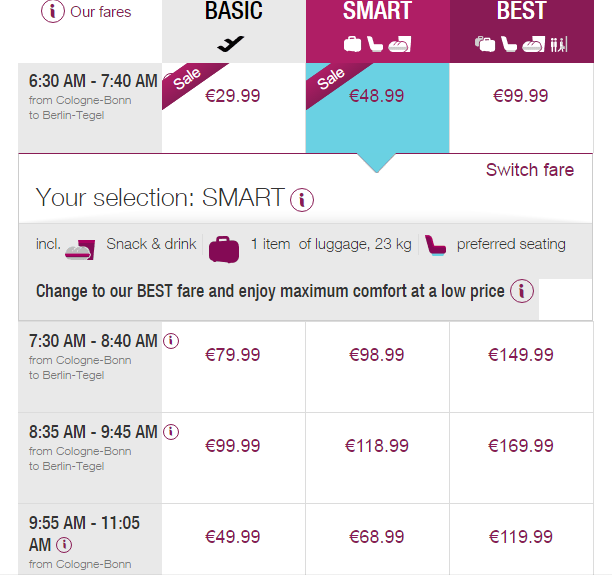Choose €99.99 BEST fare for 6:30 AM flight
This screenshot has height=575, width=612.
tap(521, 96)
